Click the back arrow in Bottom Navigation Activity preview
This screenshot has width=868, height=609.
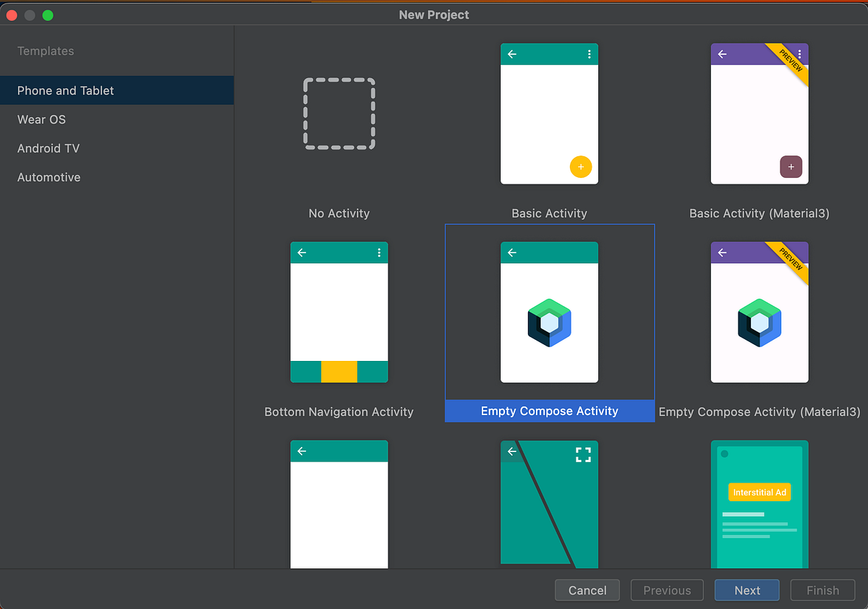coord(302,252)
